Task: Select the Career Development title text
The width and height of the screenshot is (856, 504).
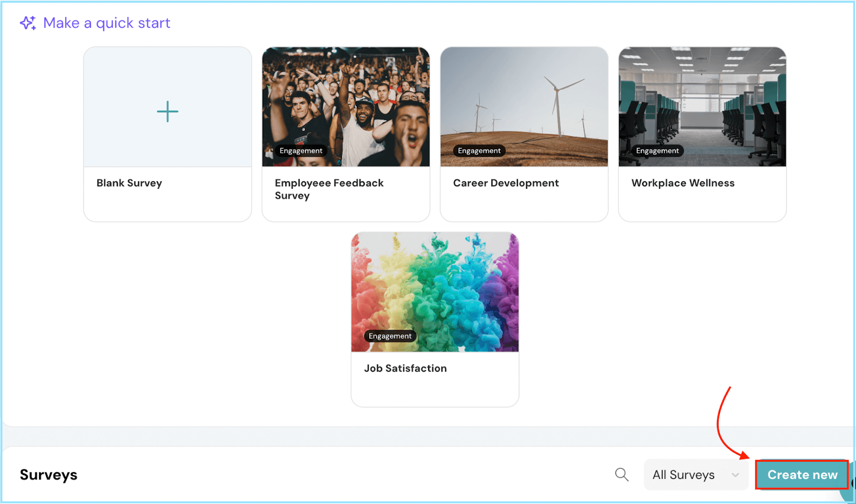Action: click(x=506, y=183)
